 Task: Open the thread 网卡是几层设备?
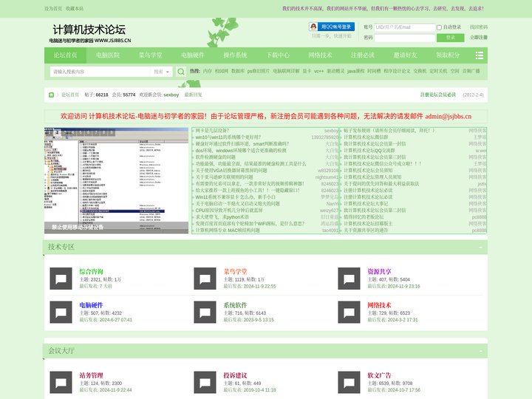[212, 131]
